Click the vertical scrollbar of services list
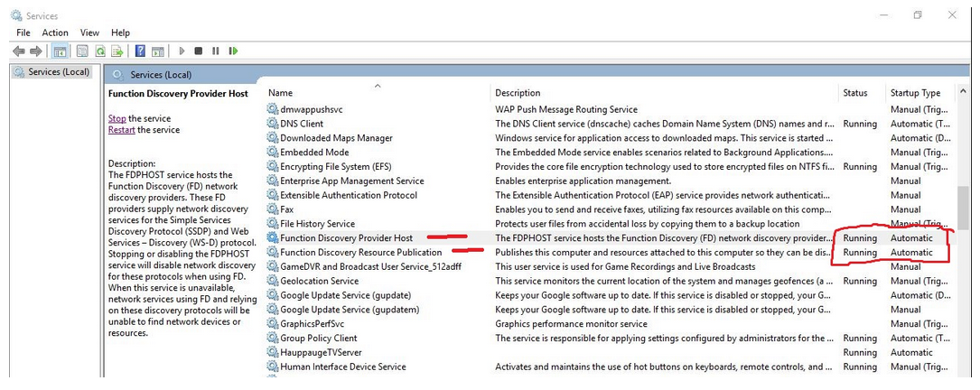This screenshot has height=390, width=980. point(964,237)
